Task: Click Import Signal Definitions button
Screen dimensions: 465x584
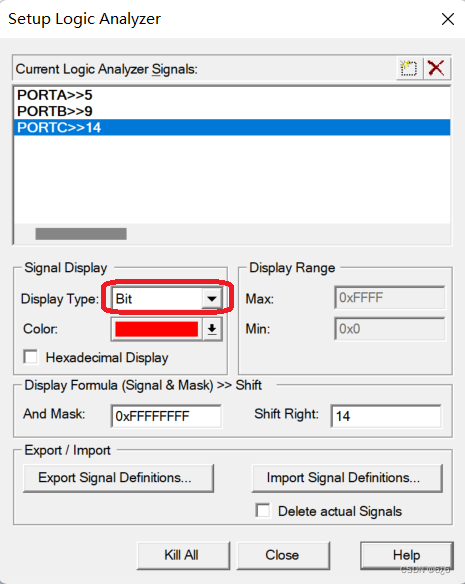Action: (x=347, y=478)
